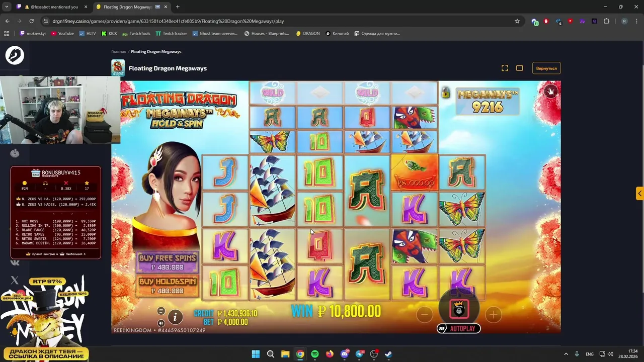644x362 pixels.
Task: Enter fullscreen game mode
Action: pos(505,68)
